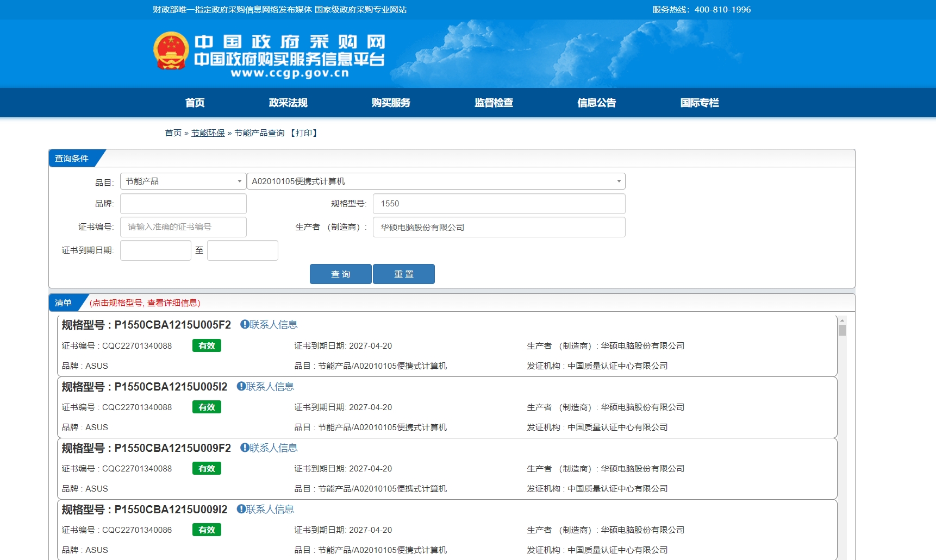Open 联系人信息 for P1550CBA1215U005F2

(x=273, y=324)
